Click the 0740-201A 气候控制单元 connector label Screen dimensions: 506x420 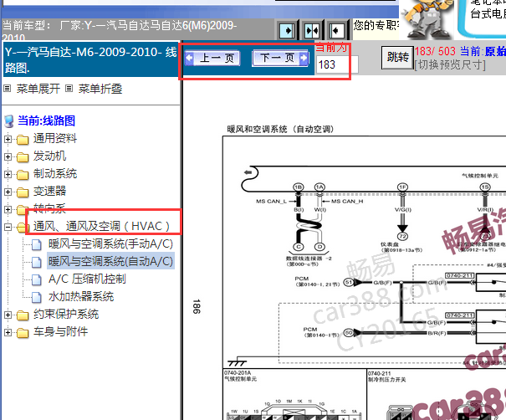click(240, 376)
